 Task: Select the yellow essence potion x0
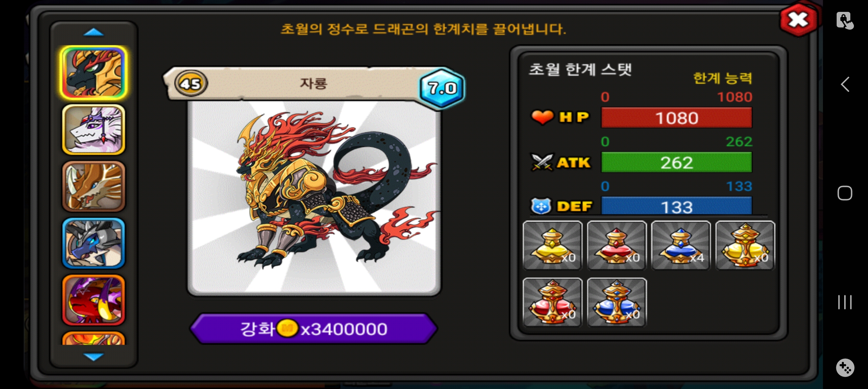click(x=552, y=245)
